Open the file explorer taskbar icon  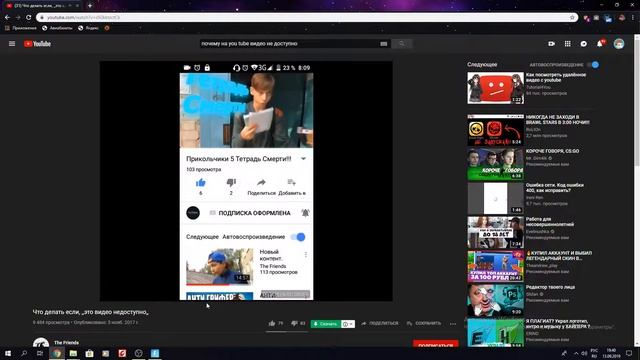73,353
